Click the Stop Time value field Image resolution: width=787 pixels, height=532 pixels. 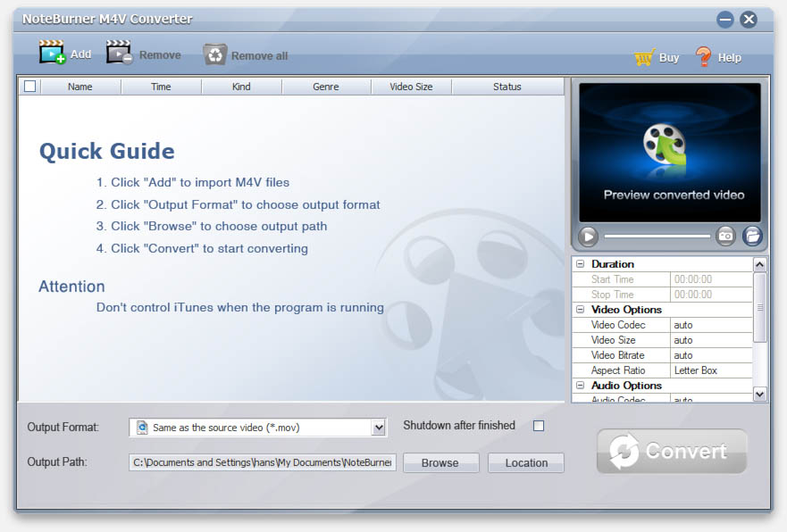[x=711, y=295]
